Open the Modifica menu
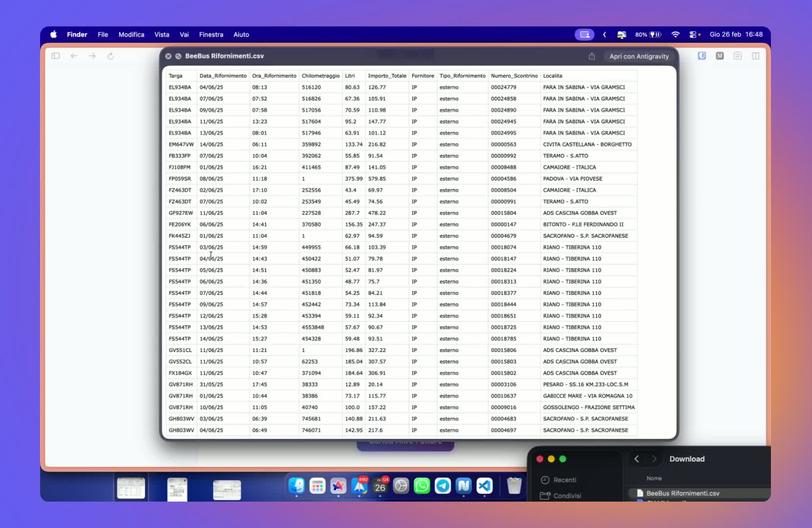Viewport: 812px width, 528px height. click(131, 34)
